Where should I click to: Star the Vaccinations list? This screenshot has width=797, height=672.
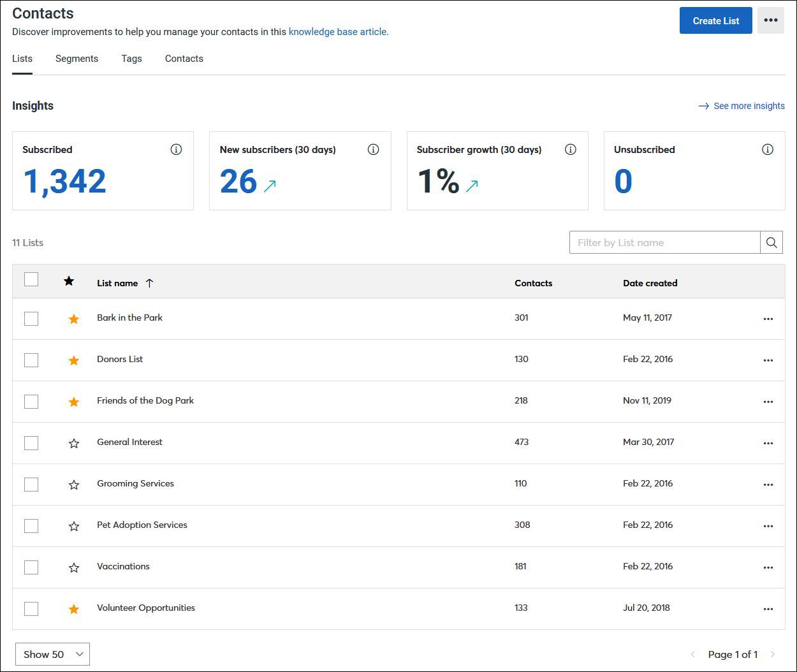tap(74, 567)
